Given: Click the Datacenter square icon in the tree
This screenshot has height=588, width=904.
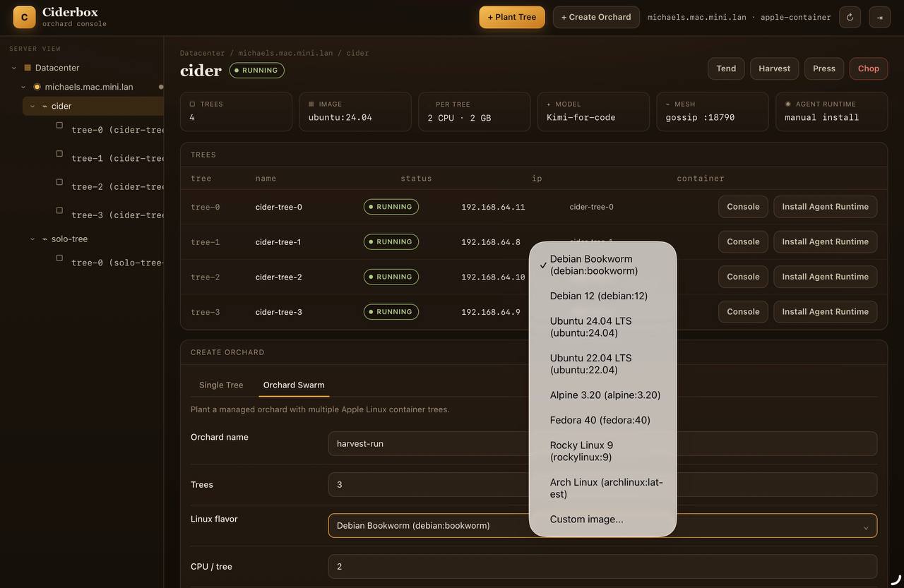Looking at the screenshot, I should 28,68.
